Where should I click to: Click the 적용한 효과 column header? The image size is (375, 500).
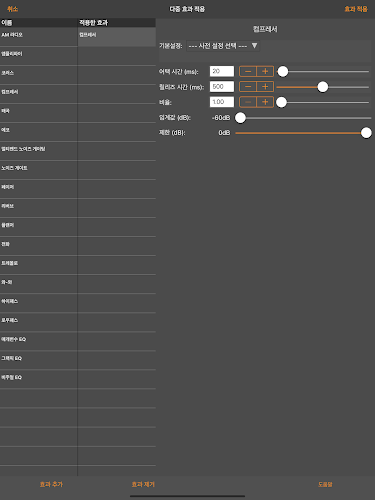[x=117, y=23]
